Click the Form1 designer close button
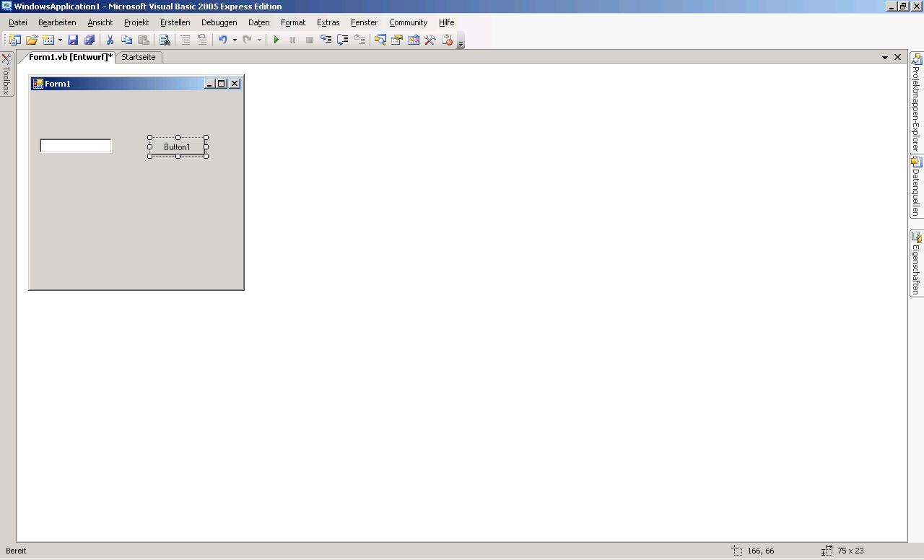Image resolution: width=924 pixels, height=560 pixels. 235,84
